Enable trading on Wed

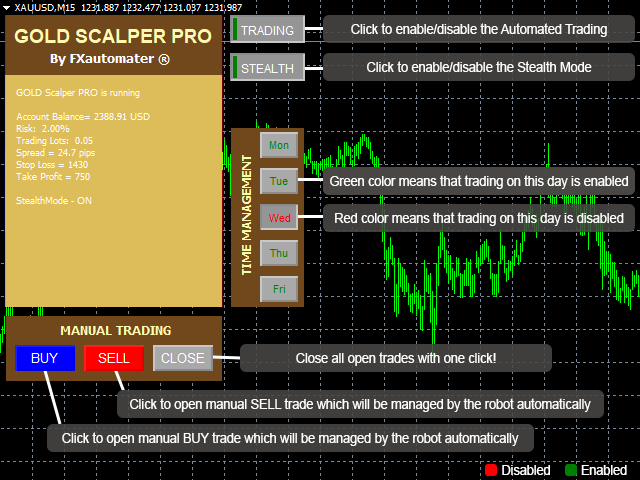279,217
